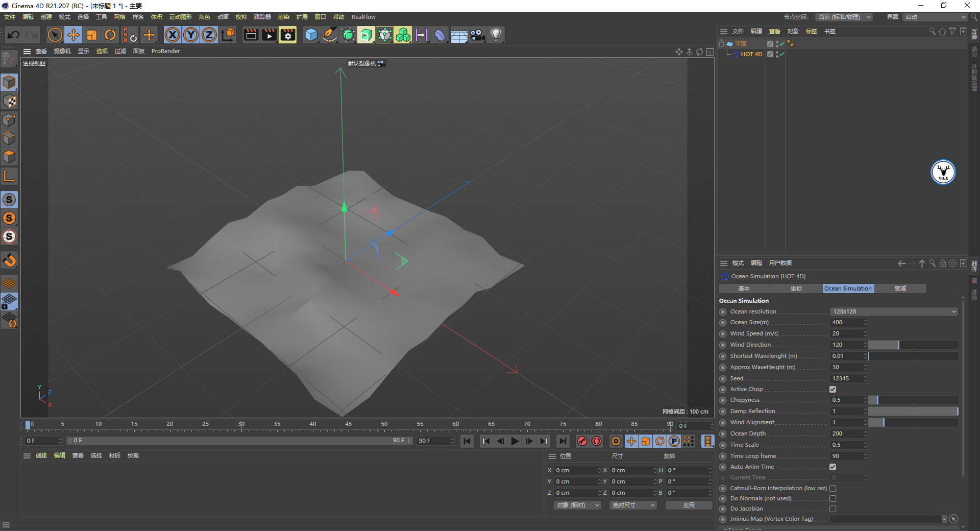Switch to Model mode

tap(9, 82)
